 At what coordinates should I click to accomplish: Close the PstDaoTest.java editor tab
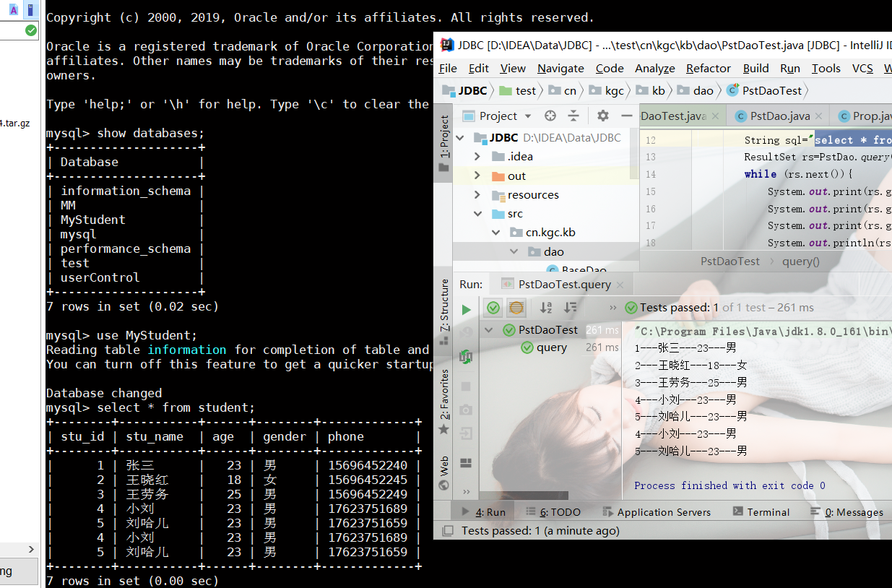[716, 116]
